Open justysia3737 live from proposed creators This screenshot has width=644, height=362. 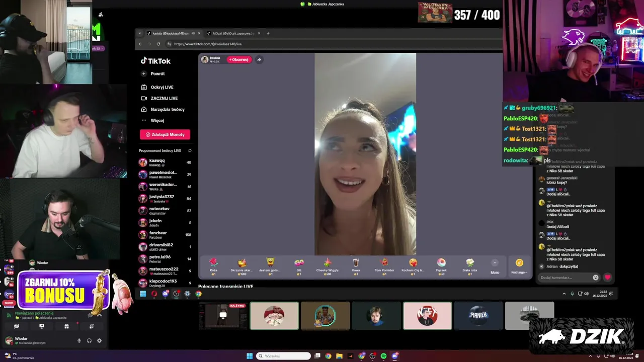166,199
